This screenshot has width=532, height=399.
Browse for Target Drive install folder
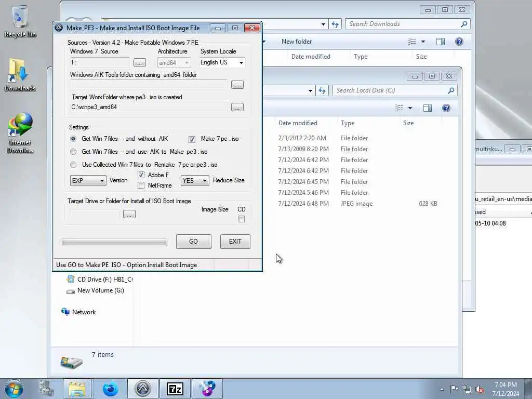pyautogui.click(x=129, y=214)
